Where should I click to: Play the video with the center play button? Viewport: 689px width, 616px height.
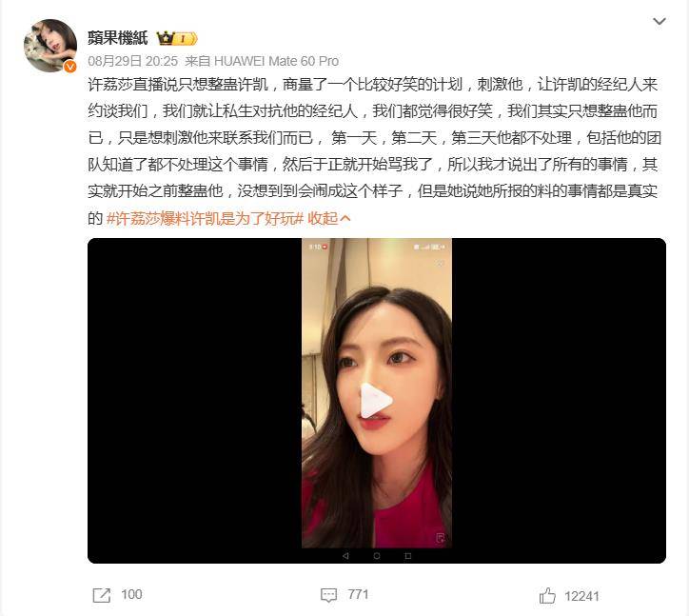pos(376,400)
